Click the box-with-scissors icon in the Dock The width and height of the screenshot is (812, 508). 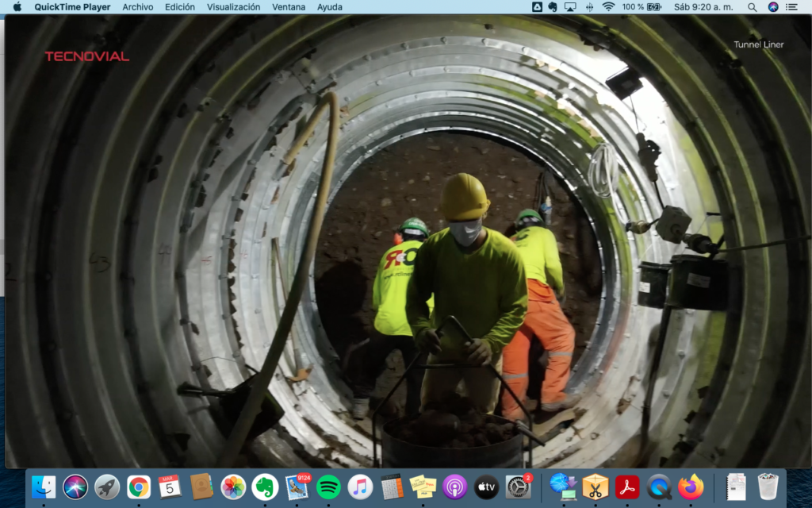[x=595, y=487]
